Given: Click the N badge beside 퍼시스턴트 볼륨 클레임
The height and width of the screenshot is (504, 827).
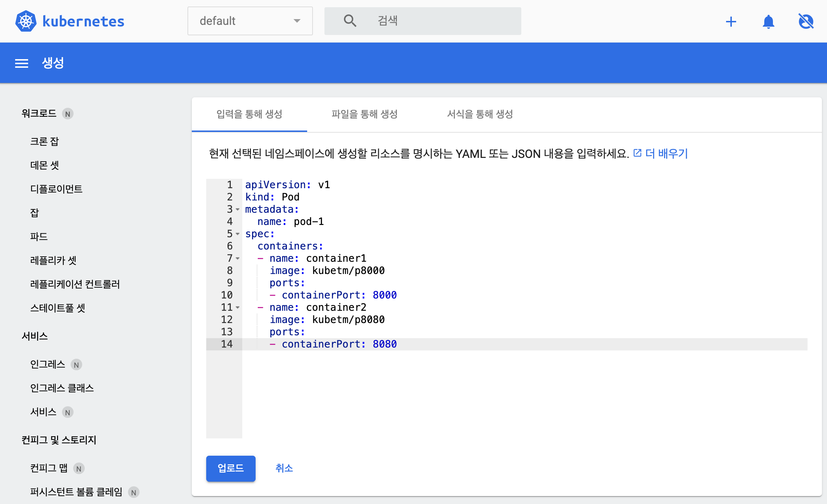Looking at the screenshot, I should point(134,492).
